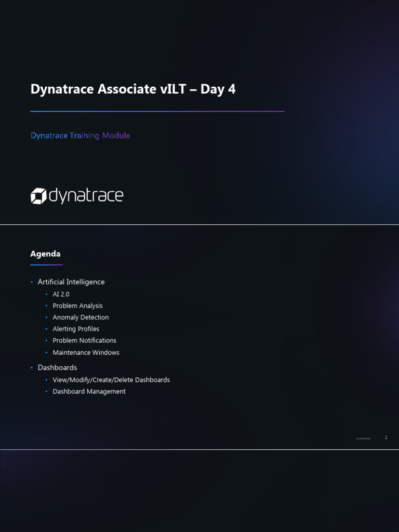The width and height of the screenshot is (399, 532).
Task: Click the "Maintenance Windows" agenda item
Action: pos(86,353)
